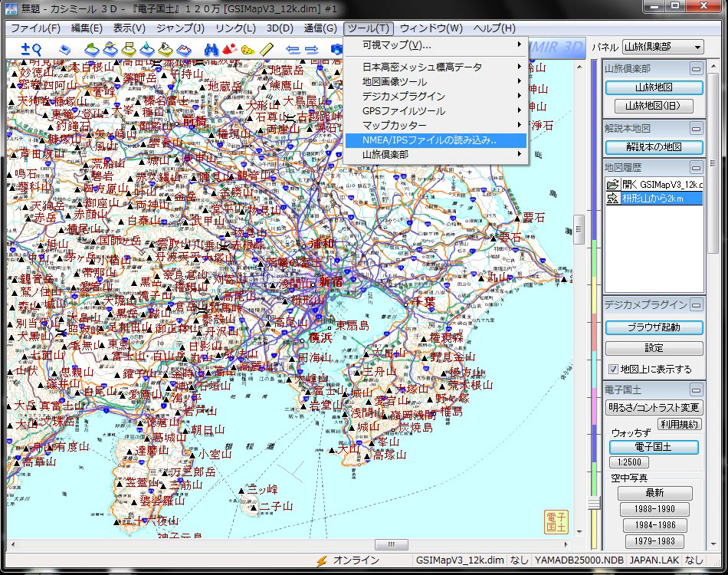Click YAMADB25000.NDB in status bar
This screenshot has height=575, width=728.
point(579,560)
